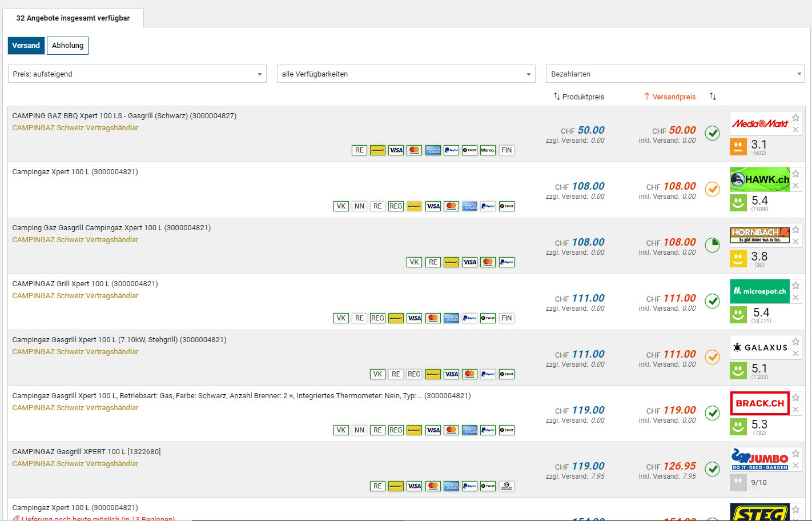The height and width of the screenshot is (521, 812).
Task: Click the Hornbach shop logo
Action: [x=759, y=235]
